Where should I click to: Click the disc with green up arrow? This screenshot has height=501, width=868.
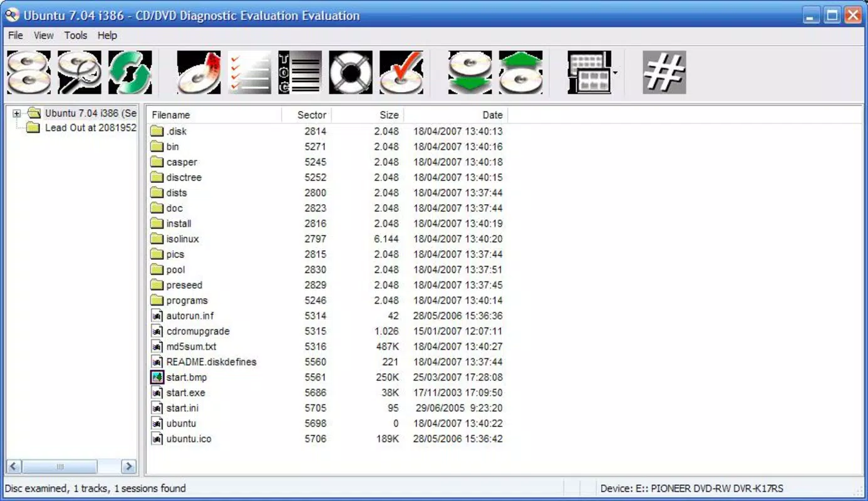click(521, 73)
